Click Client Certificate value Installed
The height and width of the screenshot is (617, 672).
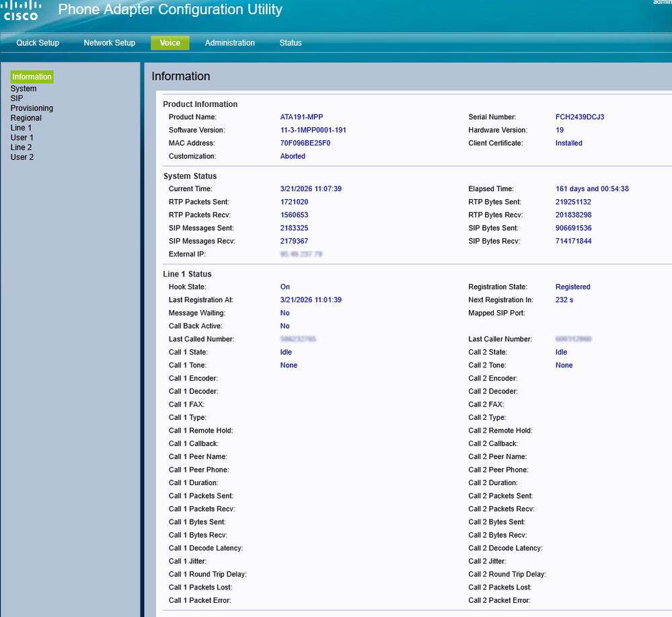568,143
